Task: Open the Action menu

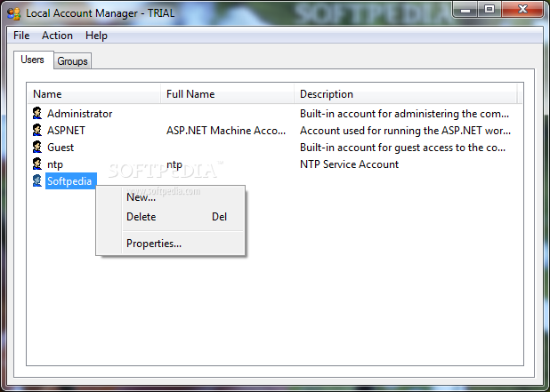Action: 57,36
